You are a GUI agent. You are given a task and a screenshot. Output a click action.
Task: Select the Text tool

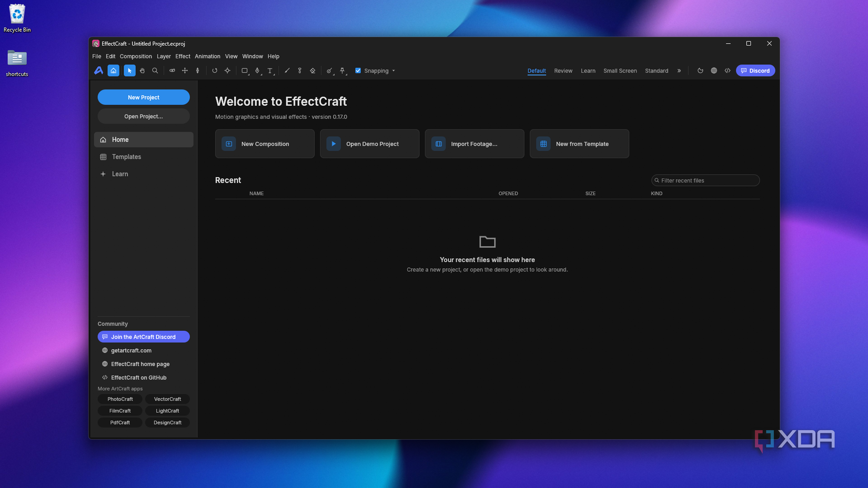coord(270,70)
